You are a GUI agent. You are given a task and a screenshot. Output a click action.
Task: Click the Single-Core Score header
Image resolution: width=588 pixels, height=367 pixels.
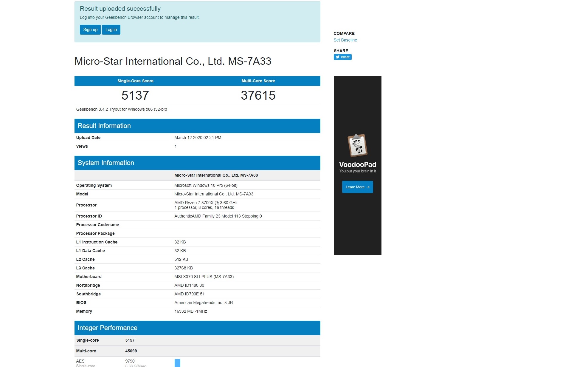click(135, 81)
